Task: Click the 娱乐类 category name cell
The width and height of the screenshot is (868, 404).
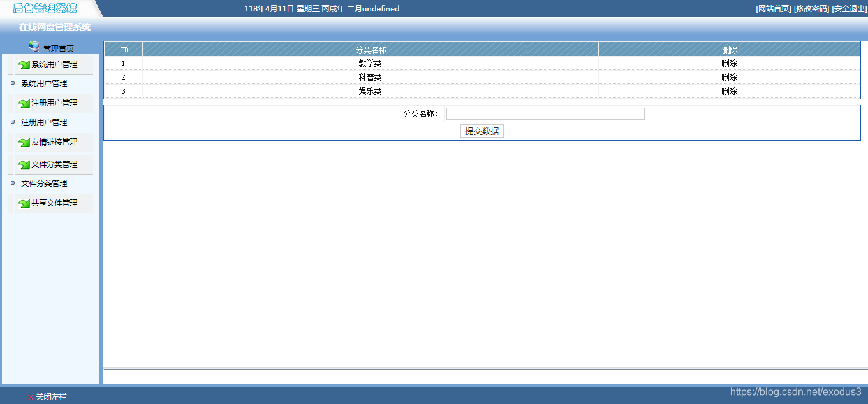Action: [x=371, y=92]
